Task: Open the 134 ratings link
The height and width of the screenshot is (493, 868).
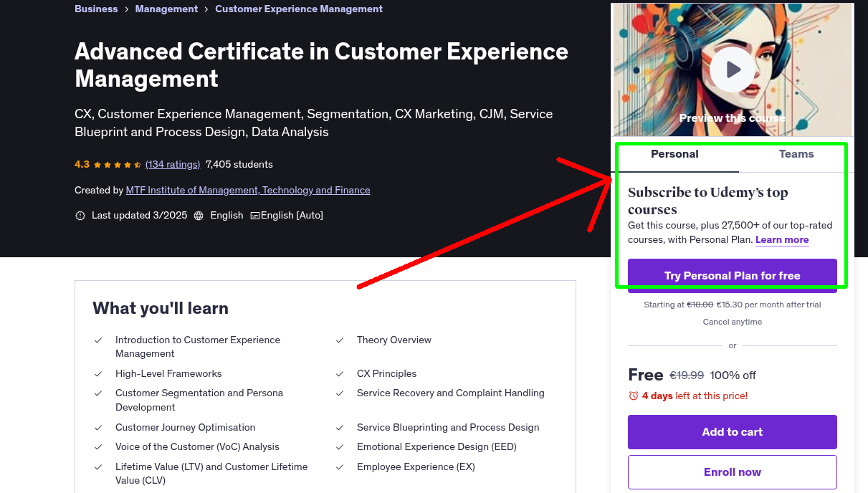Action: (173, 164)
